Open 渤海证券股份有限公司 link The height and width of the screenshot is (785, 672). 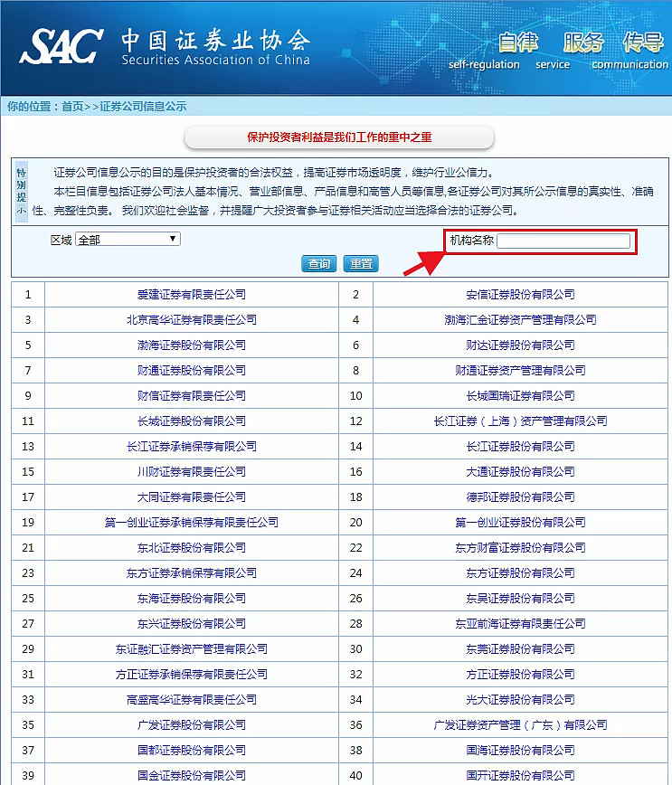192,345
